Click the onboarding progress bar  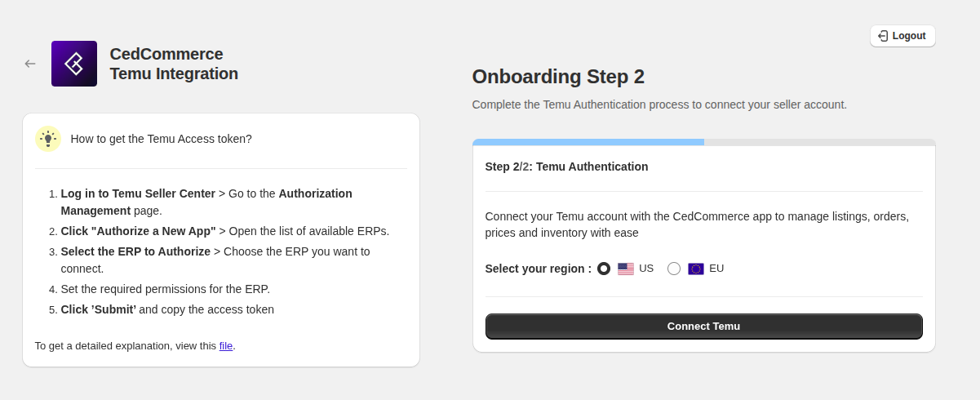coord(703,142)
